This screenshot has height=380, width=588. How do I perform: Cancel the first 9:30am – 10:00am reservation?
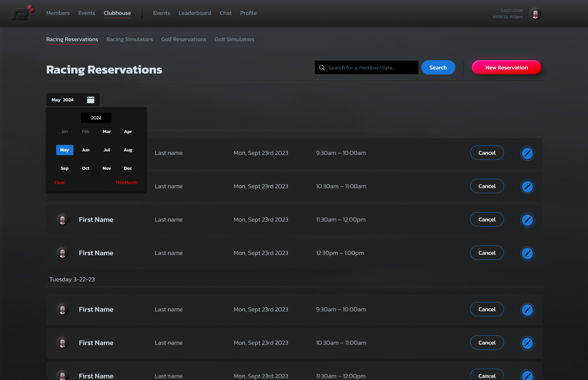tap(487, 153)
